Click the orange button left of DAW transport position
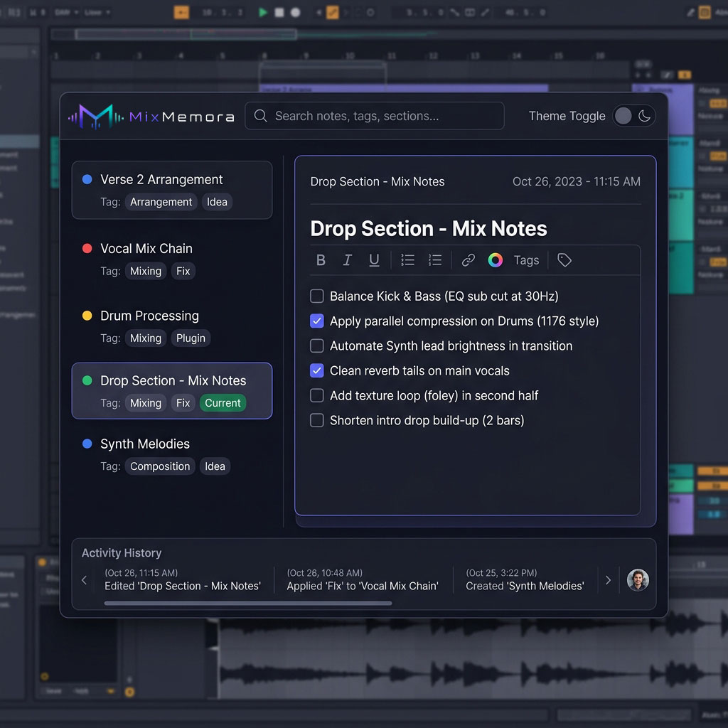Viewport: 728px width, 728px height. [181, 13]
